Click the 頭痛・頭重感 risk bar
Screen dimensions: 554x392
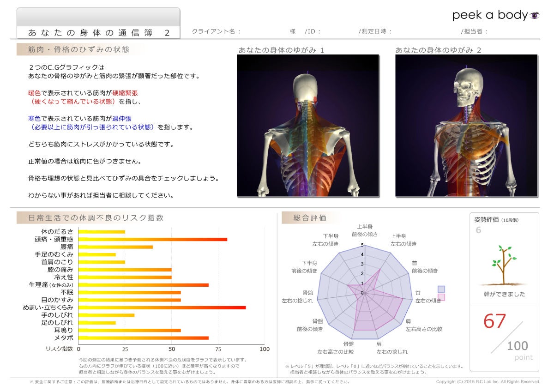pos(153,239)
